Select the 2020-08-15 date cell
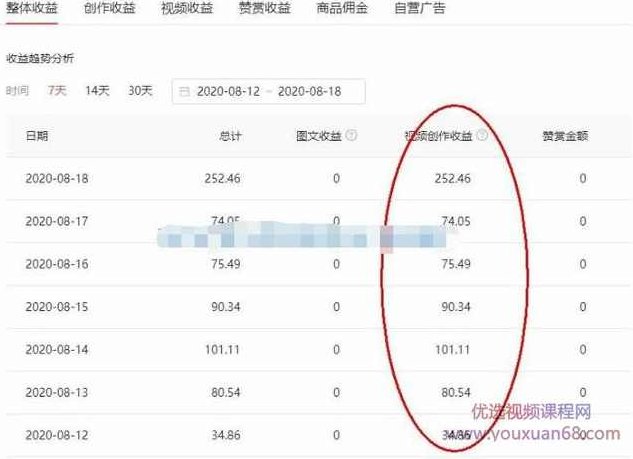633x459 pixels. coord(57,307)
